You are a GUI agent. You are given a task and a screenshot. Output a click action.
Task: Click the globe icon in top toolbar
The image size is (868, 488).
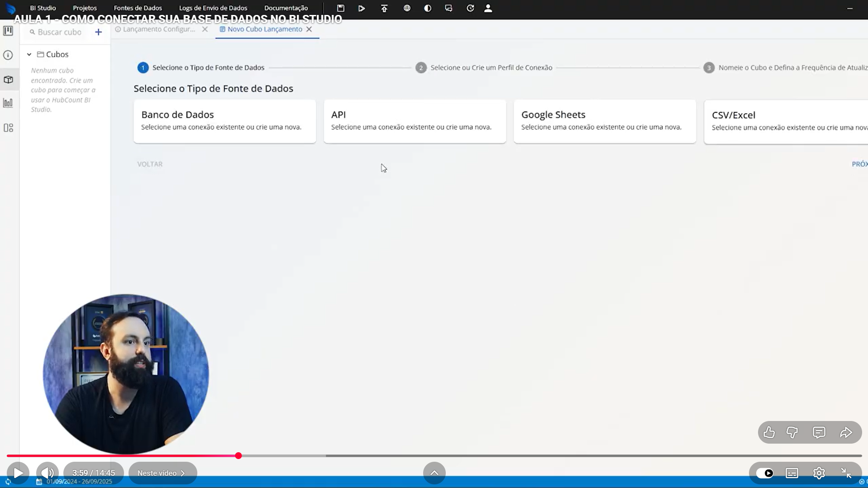(x=407, y=8)
